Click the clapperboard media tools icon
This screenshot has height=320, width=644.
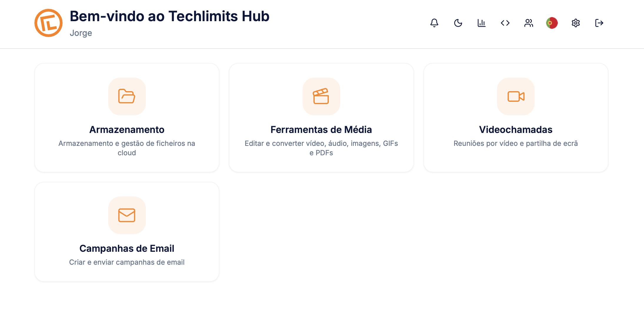321,96
